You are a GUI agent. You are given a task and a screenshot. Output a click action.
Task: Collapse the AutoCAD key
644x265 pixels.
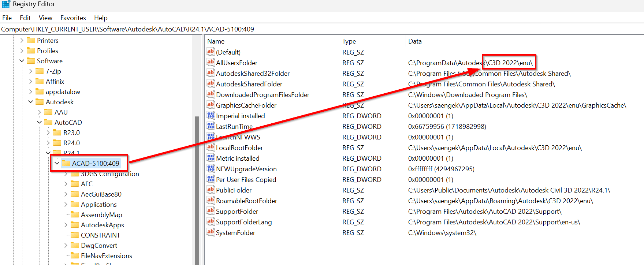pyautogui.click(x=40, y=122)
